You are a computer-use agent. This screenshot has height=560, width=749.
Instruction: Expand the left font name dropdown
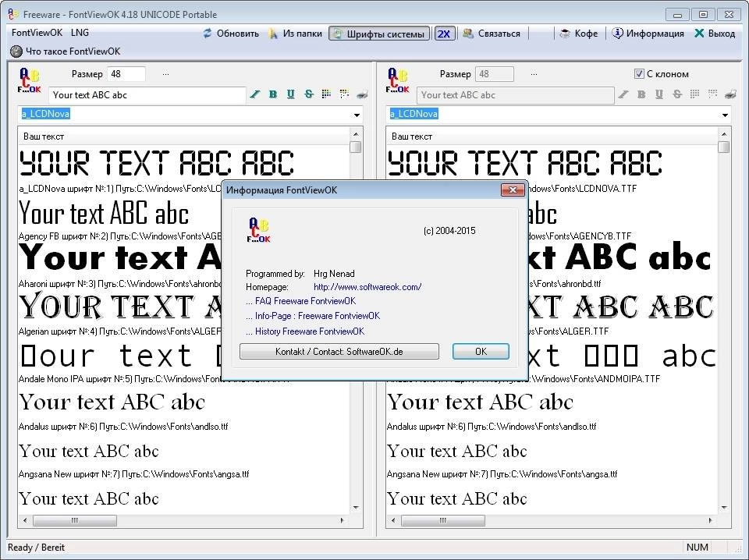pyautogui.click(x=357, y=115)
